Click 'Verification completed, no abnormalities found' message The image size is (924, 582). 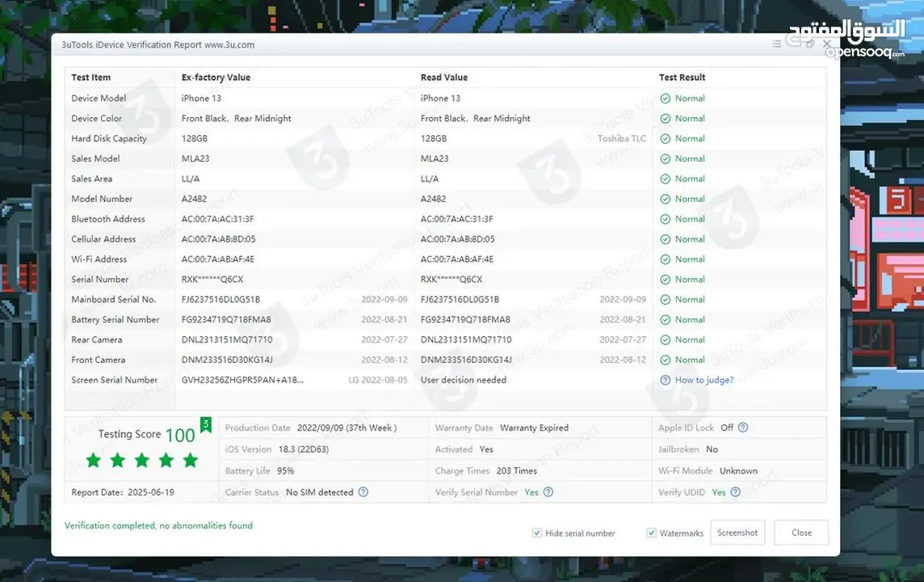(158, 525)
